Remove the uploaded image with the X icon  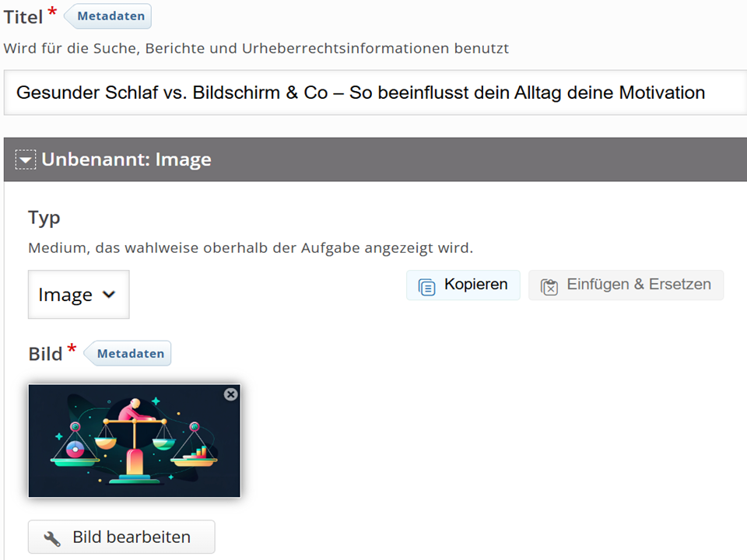tap(230, 394)
